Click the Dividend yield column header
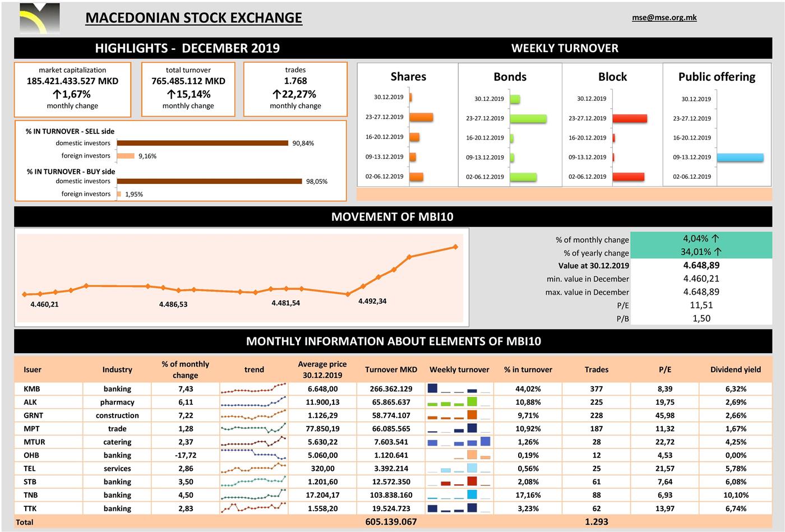Screen dimensions: 785x532 735,369
